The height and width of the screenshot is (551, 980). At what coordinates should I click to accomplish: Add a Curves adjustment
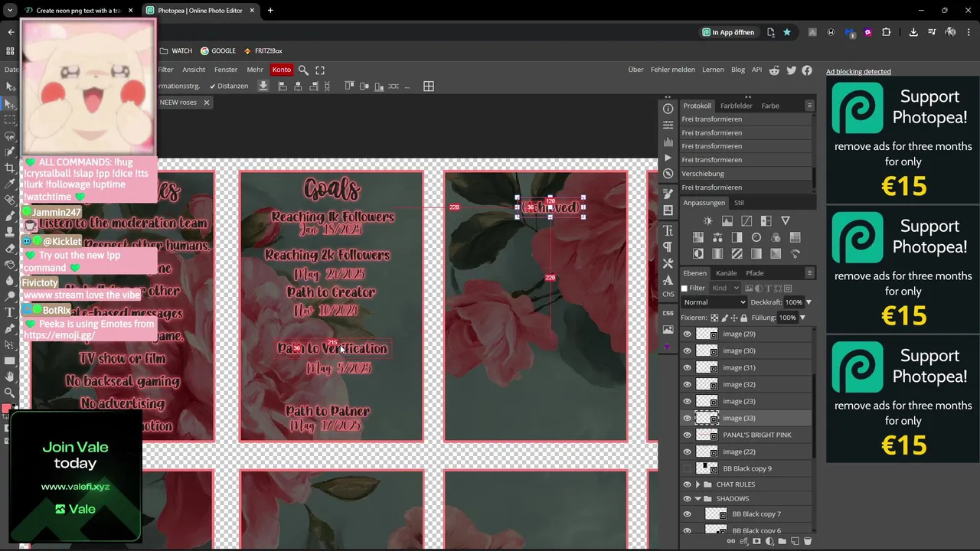746,221
